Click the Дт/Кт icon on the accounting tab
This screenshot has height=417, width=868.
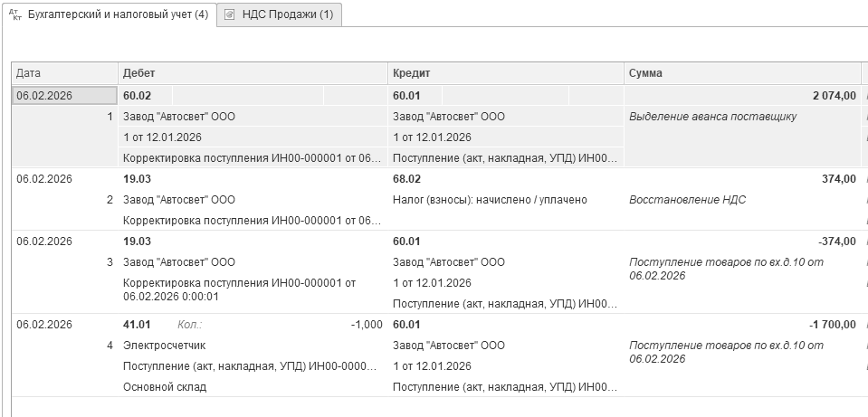pyautogui.click(x=14, y=14)
